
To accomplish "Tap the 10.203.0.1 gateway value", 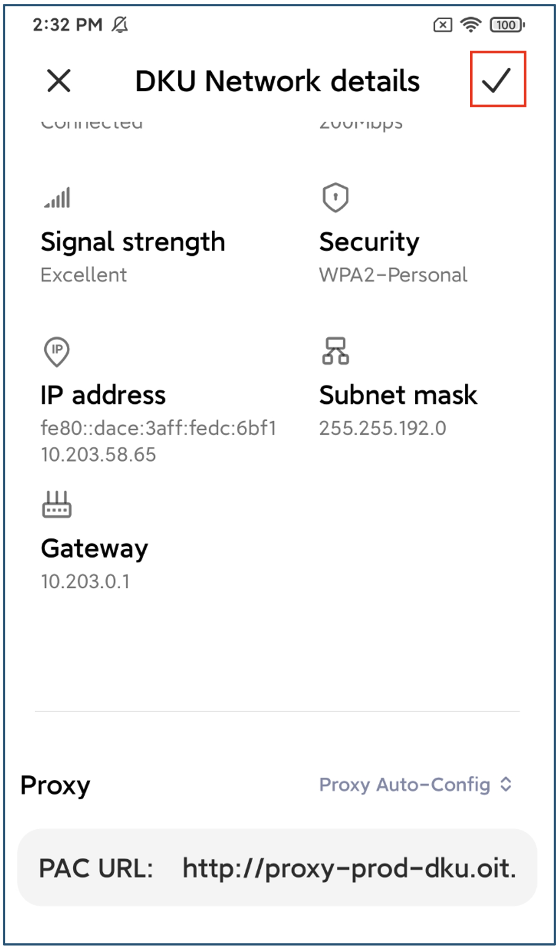I will [x=85, y=582].
